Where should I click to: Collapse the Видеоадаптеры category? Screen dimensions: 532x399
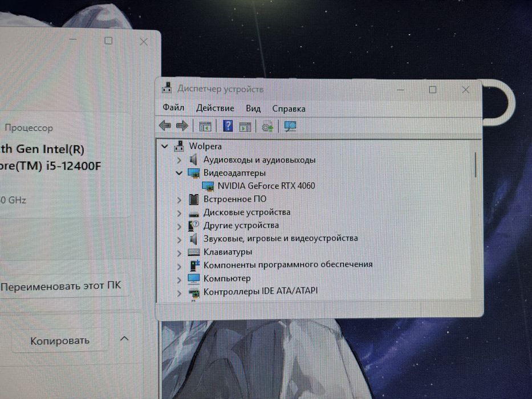pyautogui.click(x=179, y=173)
